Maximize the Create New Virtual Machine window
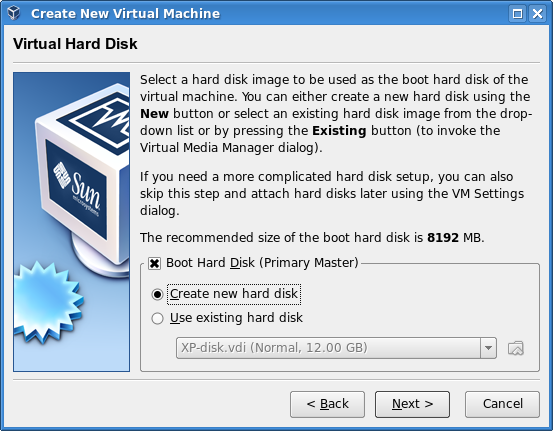This screenshot has width=553, height=431. pos(517,14)
